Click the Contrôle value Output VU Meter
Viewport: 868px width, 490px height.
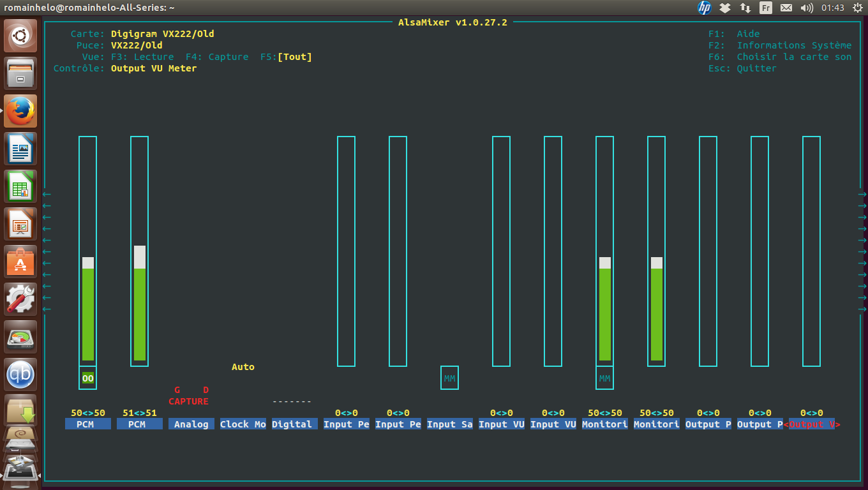tap(154, 68)
